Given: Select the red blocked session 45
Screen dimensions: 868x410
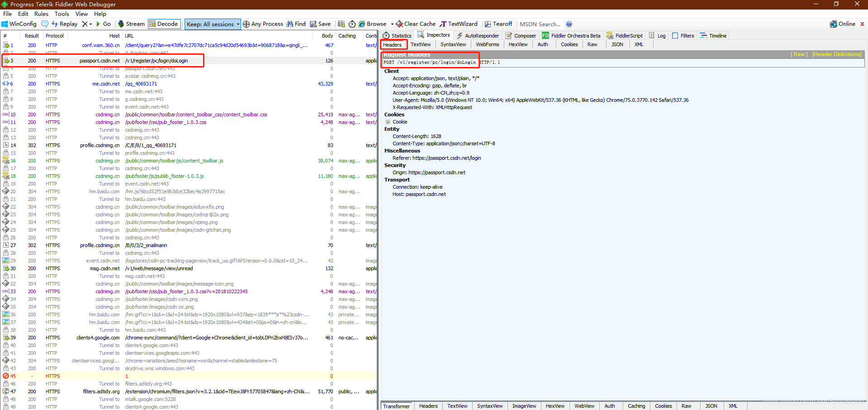Looking at the screenshot, I should coord(189,376).
